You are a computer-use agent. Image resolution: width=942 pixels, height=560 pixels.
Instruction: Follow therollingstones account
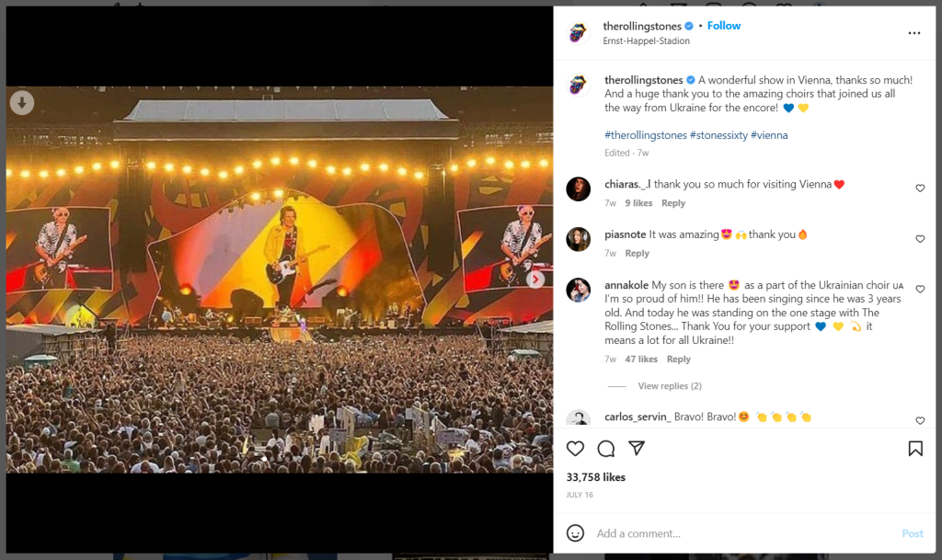pos(724,26)
